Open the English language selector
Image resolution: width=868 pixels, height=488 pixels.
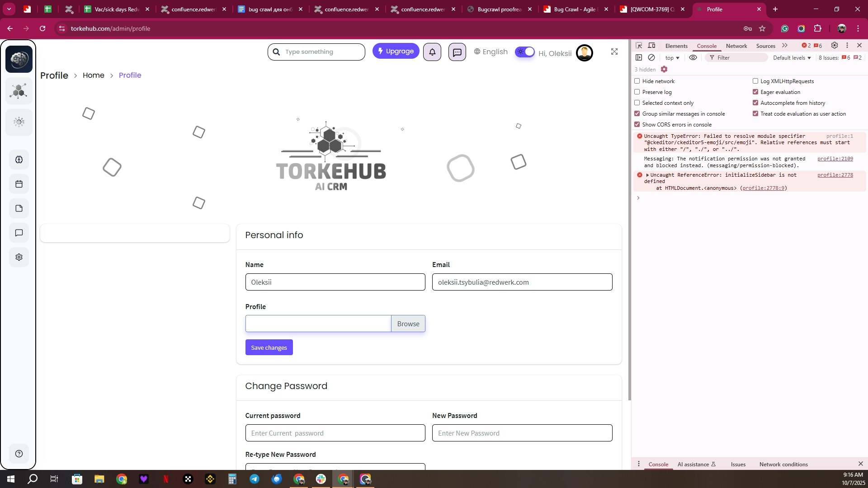click(x=491, y=52)
